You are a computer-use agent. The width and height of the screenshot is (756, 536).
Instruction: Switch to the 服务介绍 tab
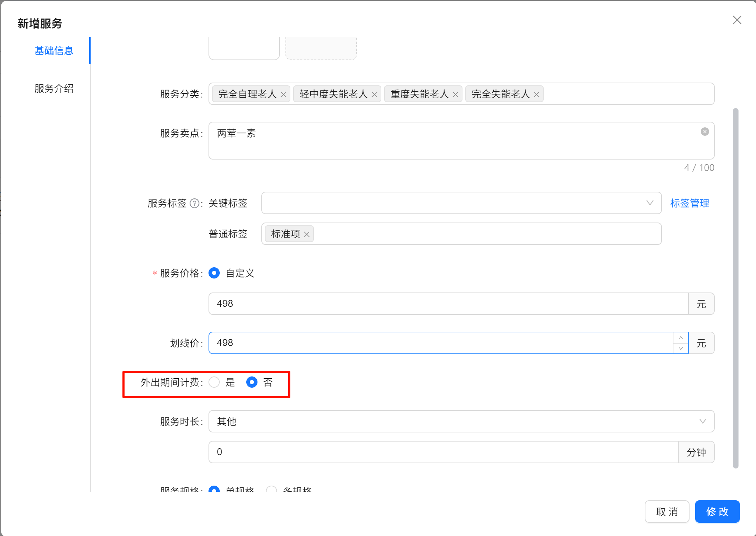point(54,89)
